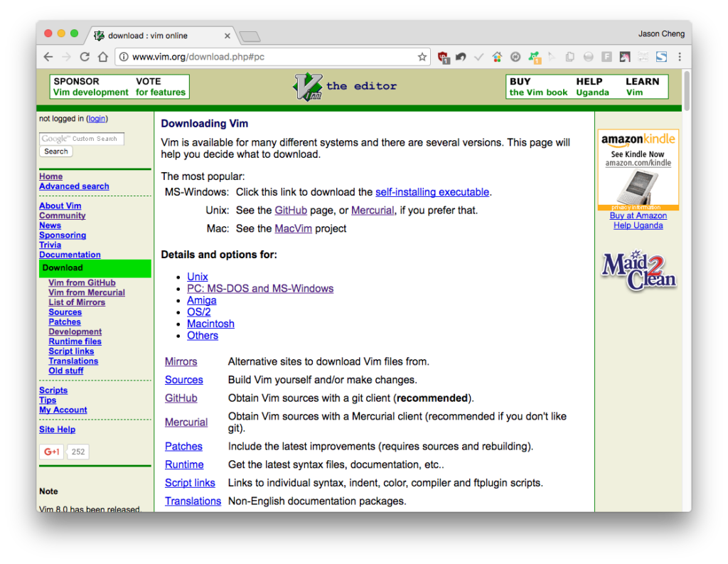Go to the browser Home page icon
Viewport: 728px width, 564px height.
point(102,57)
